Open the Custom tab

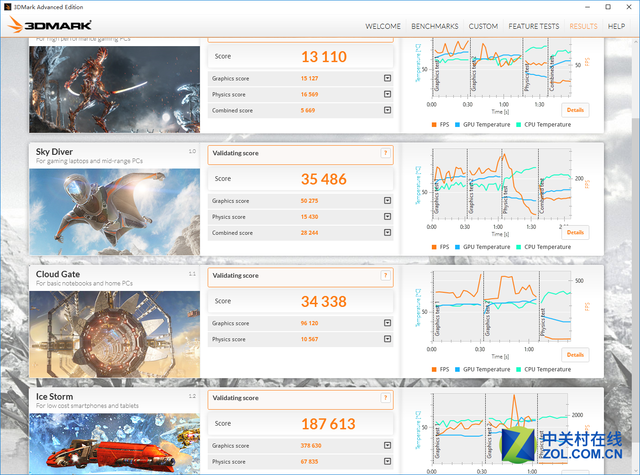click(x=483, y=26)
